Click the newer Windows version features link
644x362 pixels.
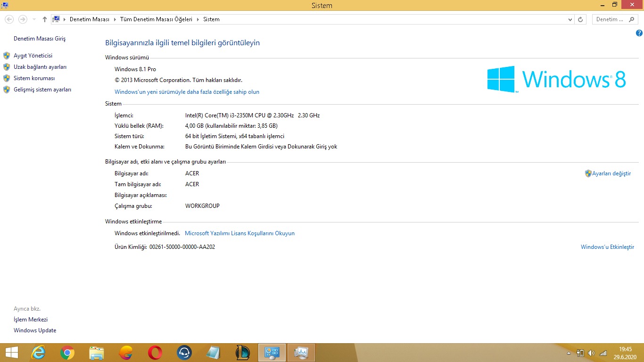pyautogui.click(x=187, y=92)
